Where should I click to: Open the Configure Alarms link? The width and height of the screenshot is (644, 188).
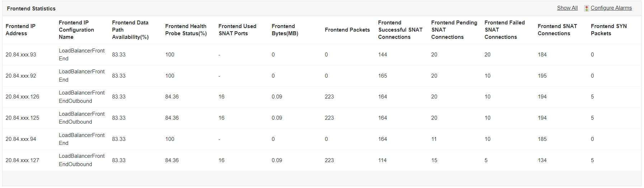tap(611, 8)
